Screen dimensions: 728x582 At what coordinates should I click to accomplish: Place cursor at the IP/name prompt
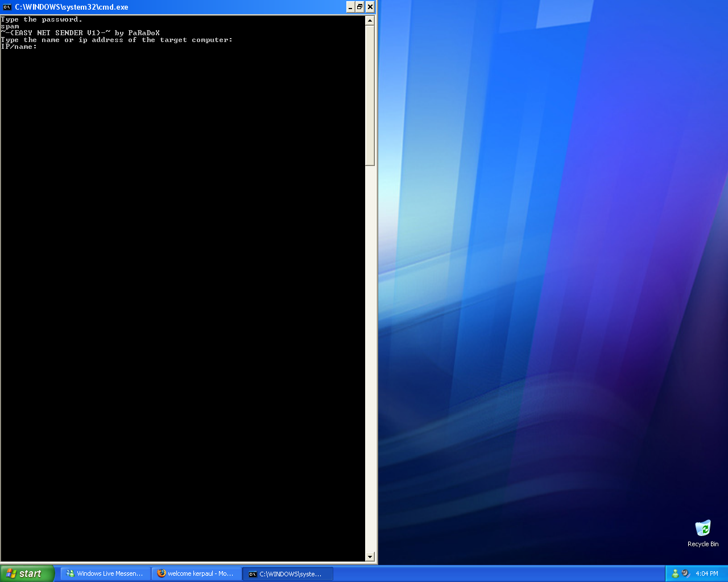point(41,47)
